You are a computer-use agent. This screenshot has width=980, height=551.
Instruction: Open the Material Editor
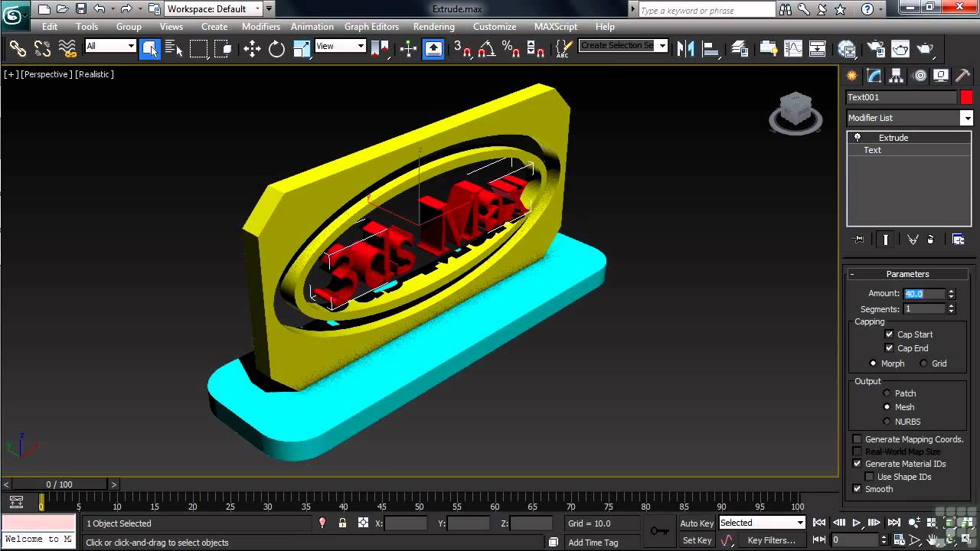847,49
